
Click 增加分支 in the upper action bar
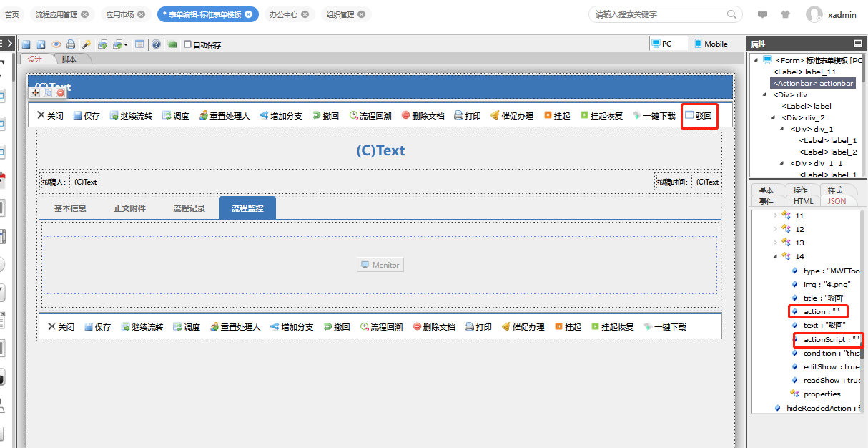coord(281,115)
